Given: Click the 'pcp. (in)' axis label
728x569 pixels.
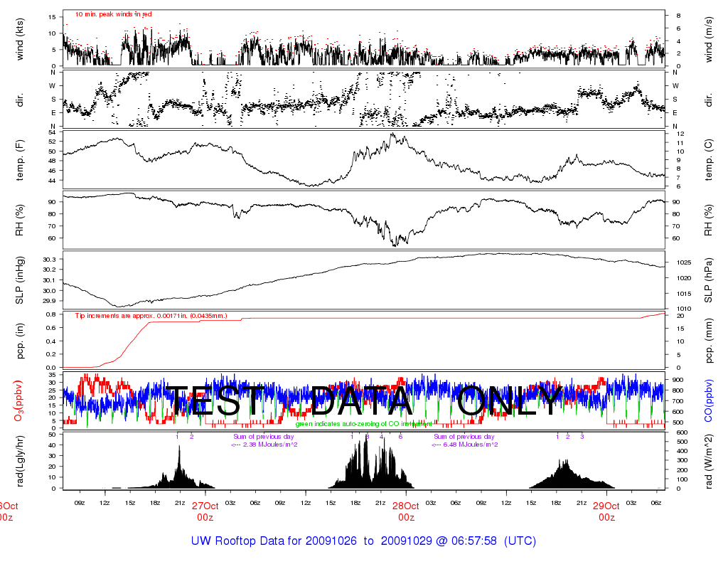Looking at the screenshot, I should tap(19, 341).
